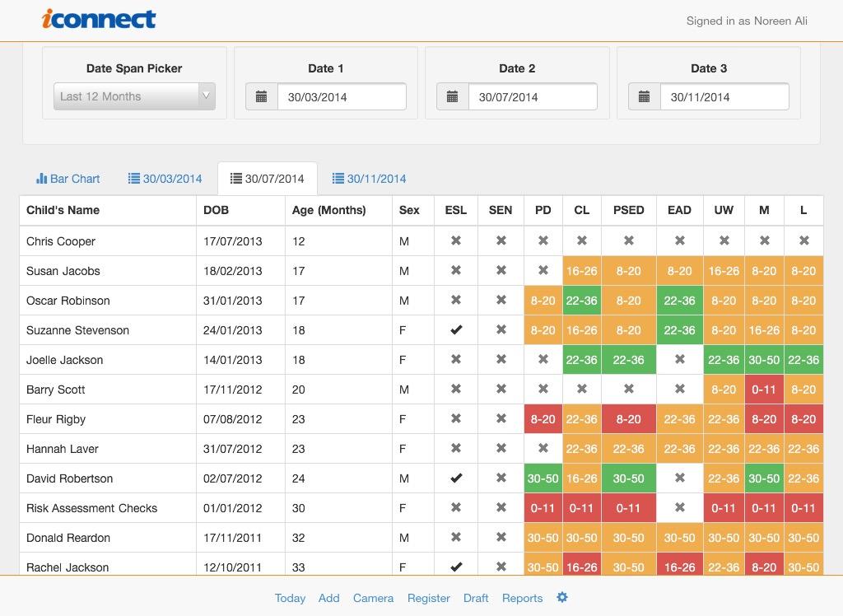Click the Date 2 input showing 30/07/2014
The image size is (843, 616).
click(x=533, y=97)
